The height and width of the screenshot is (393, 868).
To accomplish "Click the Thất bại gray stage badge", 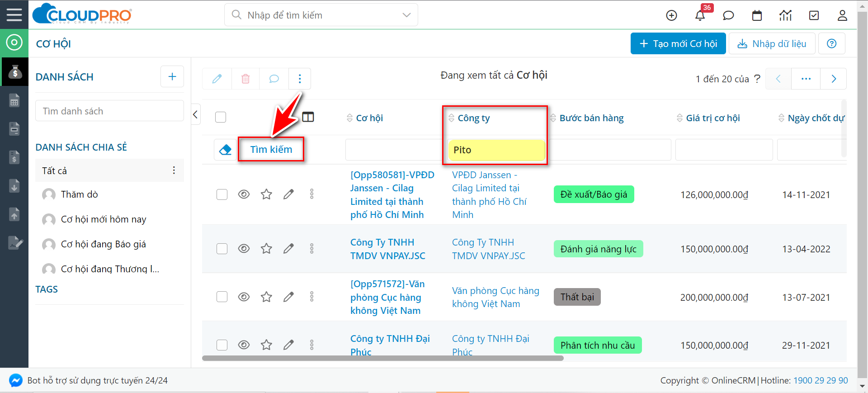I will pyautogui.click(x=577, y=297).
